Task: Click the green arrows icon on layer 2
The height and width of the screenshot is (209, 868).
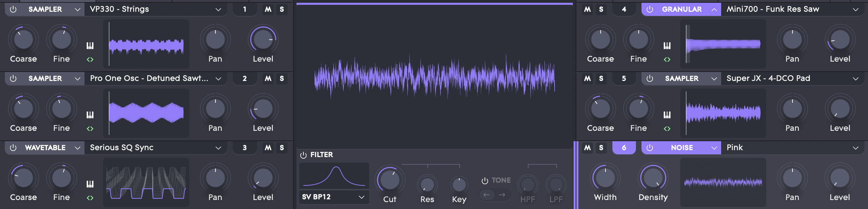Action: pos(90,129)
